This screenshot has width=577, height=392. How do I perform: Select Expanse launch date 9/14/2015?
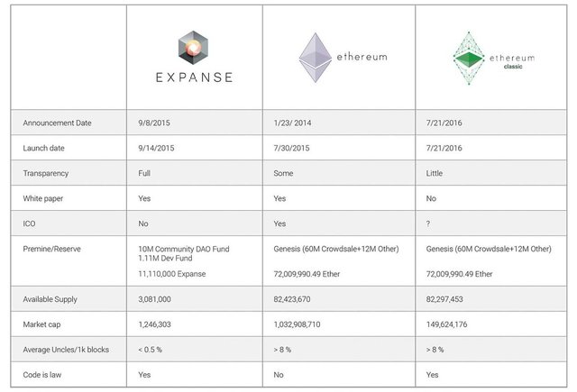(156, 148)
